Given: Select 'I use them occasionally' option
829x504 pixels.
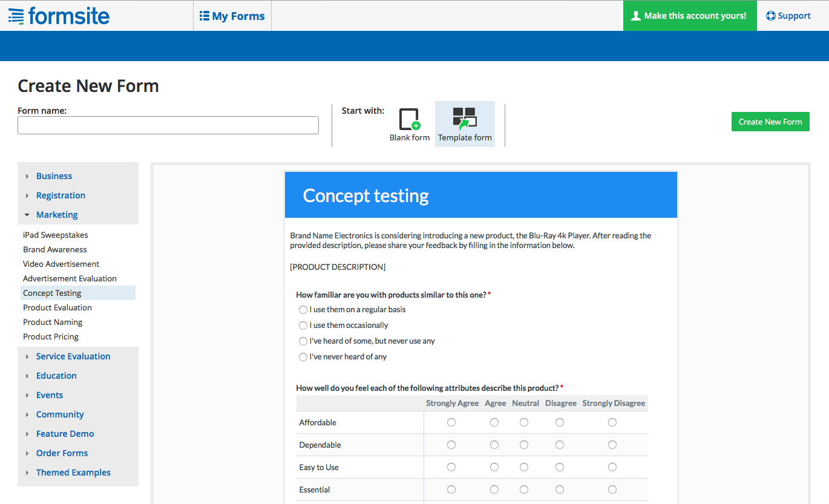Looking at the screenshot, I should (x=303, y=326).
